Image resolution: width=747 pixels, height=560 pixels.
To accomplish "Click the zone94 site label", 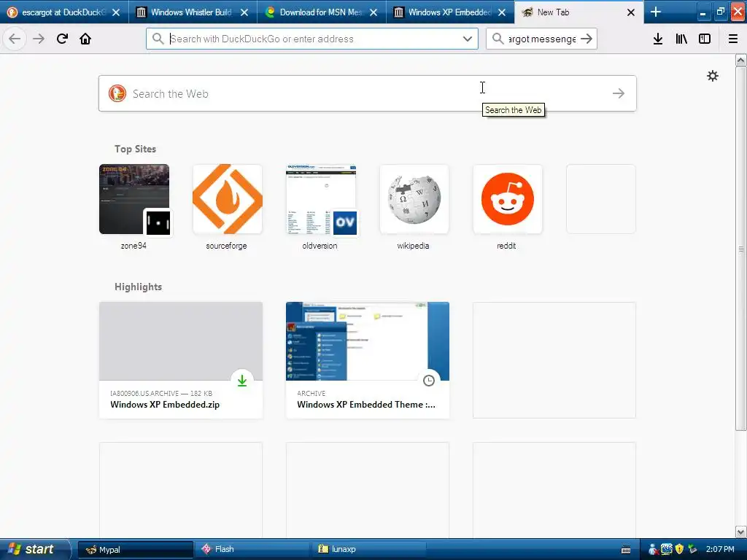I will pos(133,246).
